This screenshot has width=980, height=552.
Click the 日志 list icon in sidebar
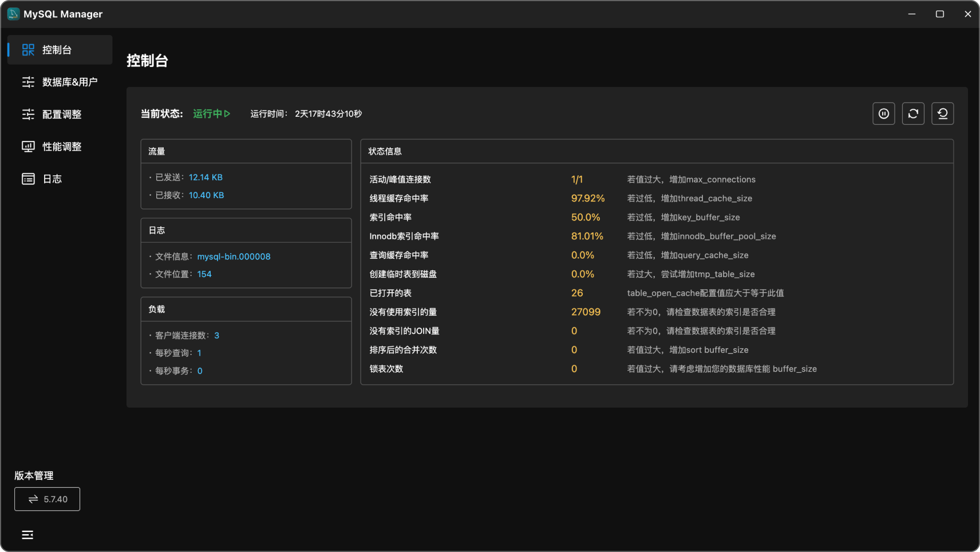(28, 179)
